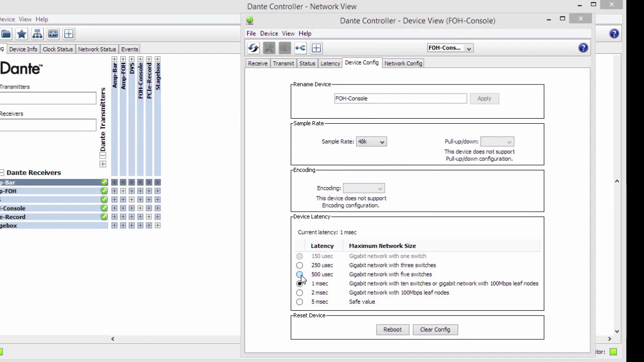Viewport: 644px width, 362px height.
Task: Click the FOH-Console rename text field
Action: click(x=400, y=99)
